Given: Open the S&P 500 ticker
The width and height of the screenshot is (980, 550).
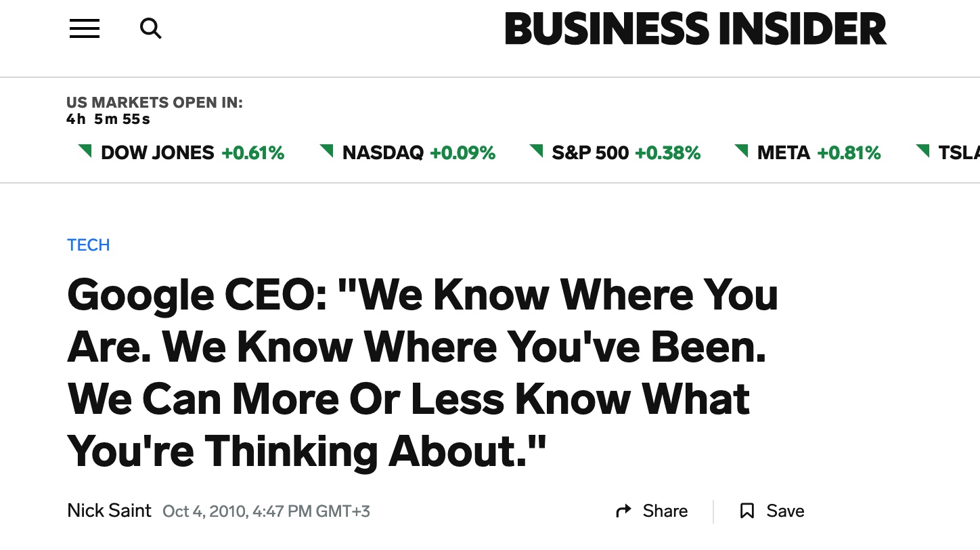Looking at the screenshot, I should pos(590,153).
